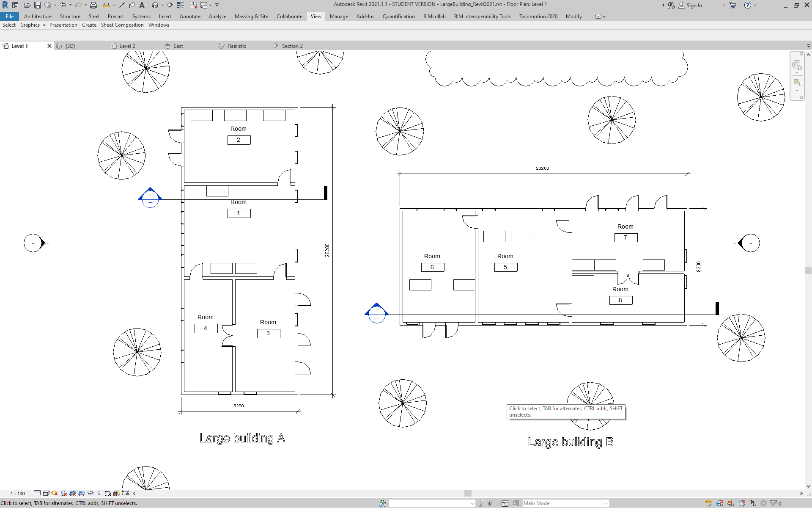
Task: Toggle Temporary Hide/Isolate glasses mode
Action: (x=91, y=493)
